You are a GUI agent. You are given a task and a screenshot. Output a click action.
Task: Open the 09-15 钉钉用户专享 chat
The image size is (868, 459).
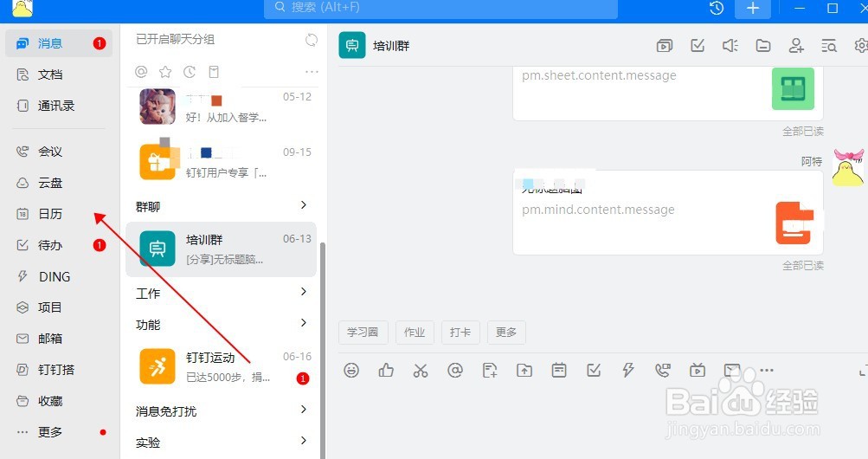[x=222, y=162]
